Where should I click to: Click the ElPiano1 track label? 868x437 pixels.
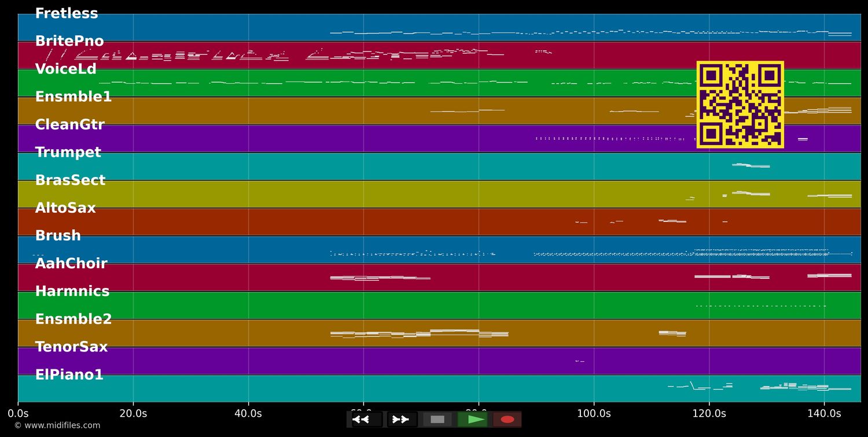pos(69,375)
